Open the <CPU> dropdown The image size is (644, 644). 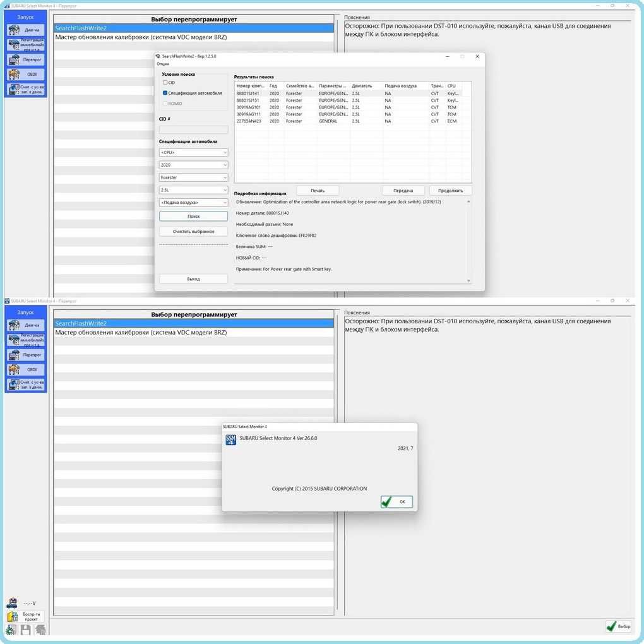[x=193, y=152]
